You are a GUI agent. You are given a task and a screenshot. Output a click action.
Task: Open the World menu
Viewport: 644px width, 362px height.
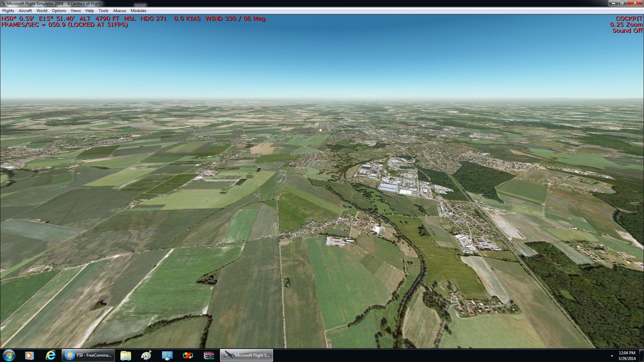pyautogui.click(x=42, y=11)
